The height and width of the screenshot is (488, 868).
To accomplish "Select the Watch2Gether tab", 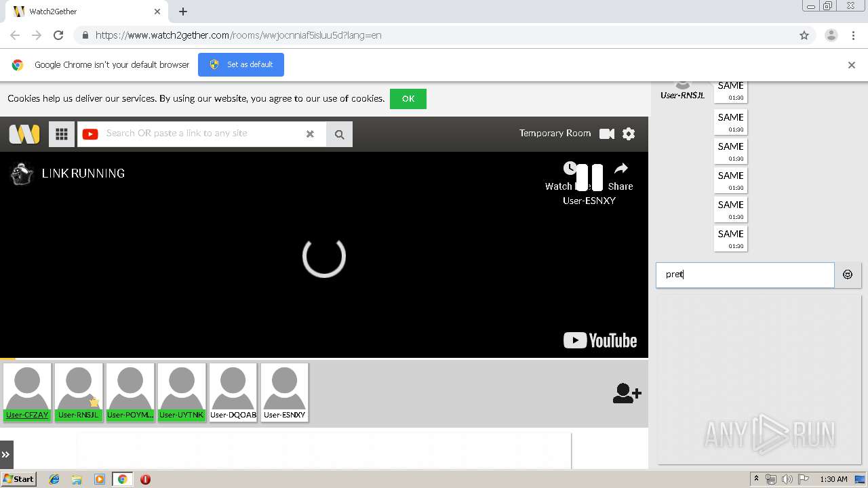I will [x=86, y=12].
